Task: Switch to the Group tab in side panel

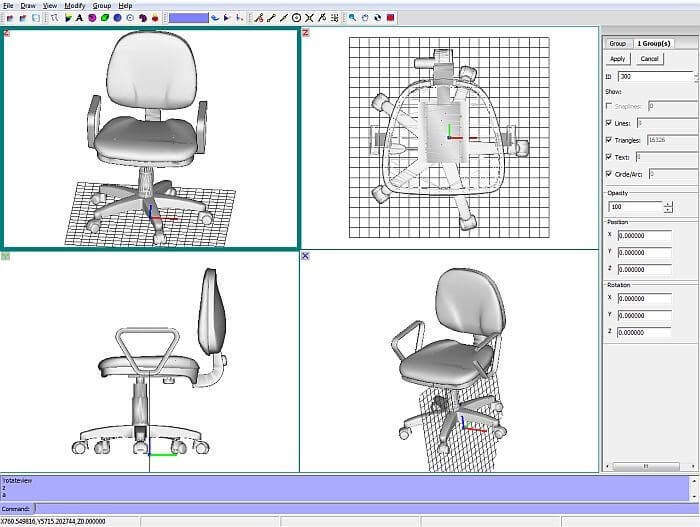Action: click(618, 43)
